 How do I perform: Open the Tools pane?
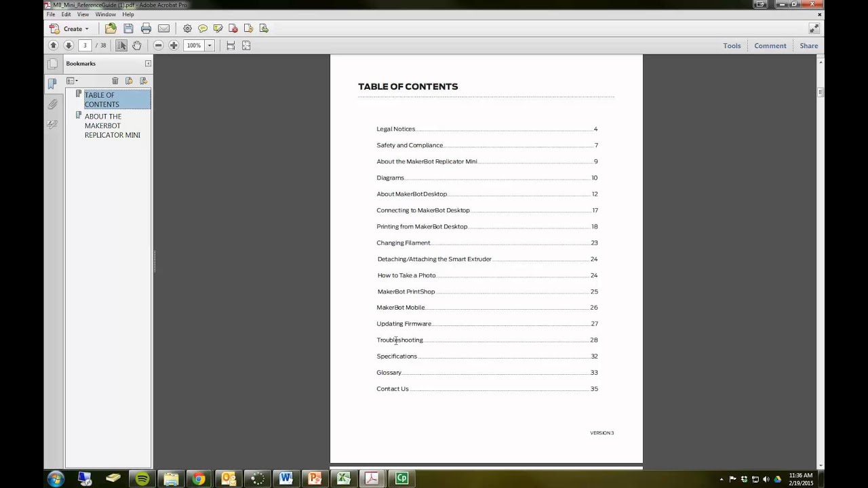(x=732, y=45)
